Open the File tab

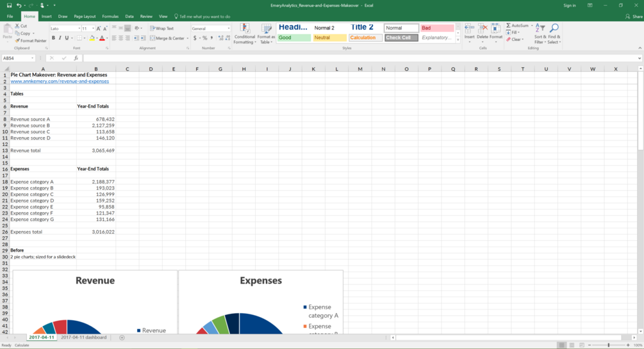coord(10,17)
